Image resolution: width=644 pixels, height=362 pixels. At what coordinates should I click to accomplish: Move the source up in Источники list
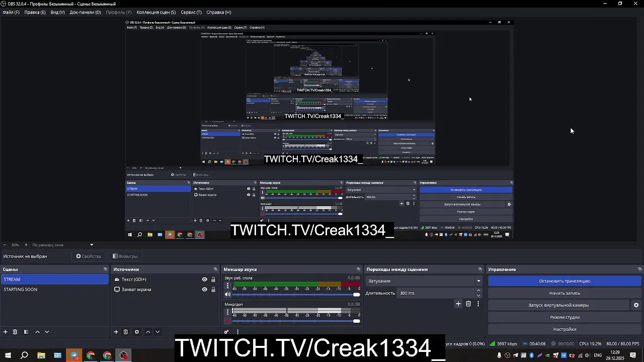(148, 332)
